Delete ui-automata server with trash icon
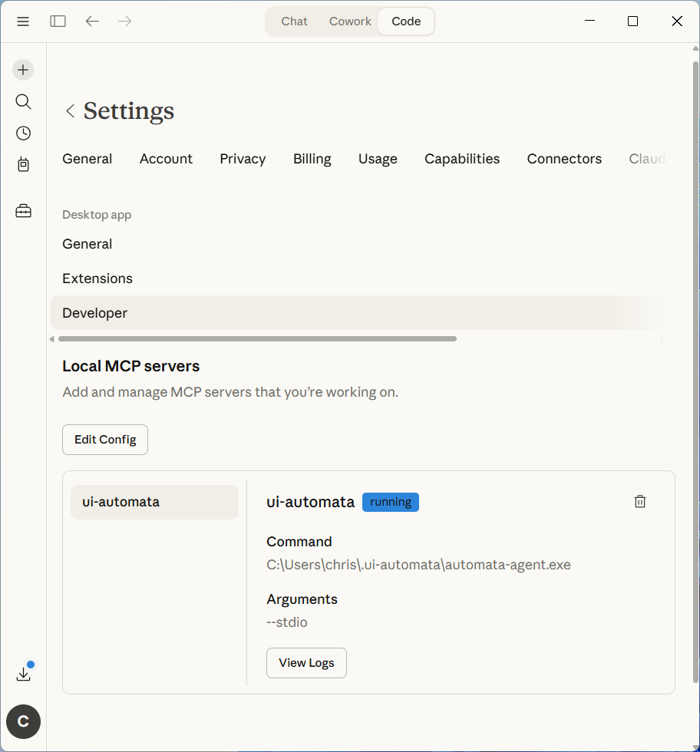Image resolution: width=700 pixels, height=752 pixels. [640, 501]
